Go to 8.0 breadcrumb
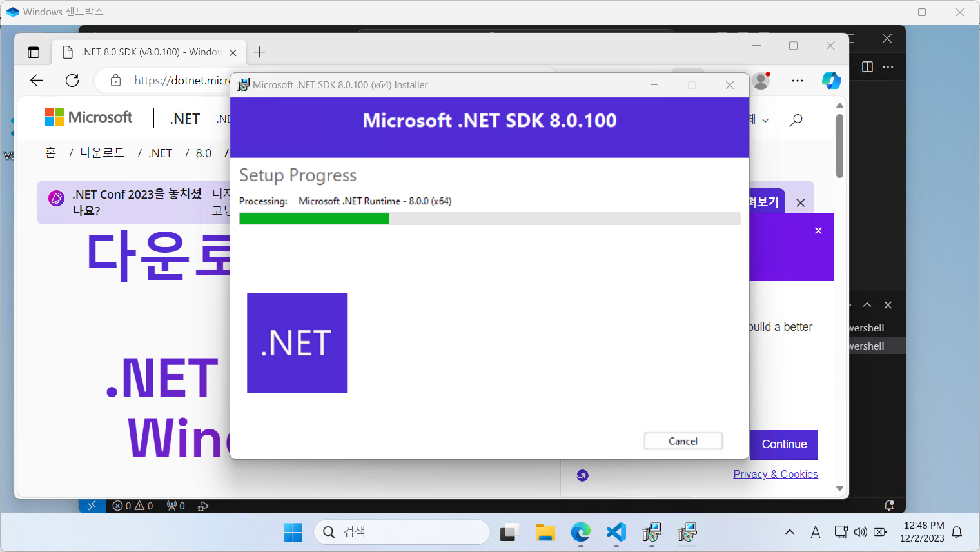This screenshot has height=552, width=980. [204, 153]
